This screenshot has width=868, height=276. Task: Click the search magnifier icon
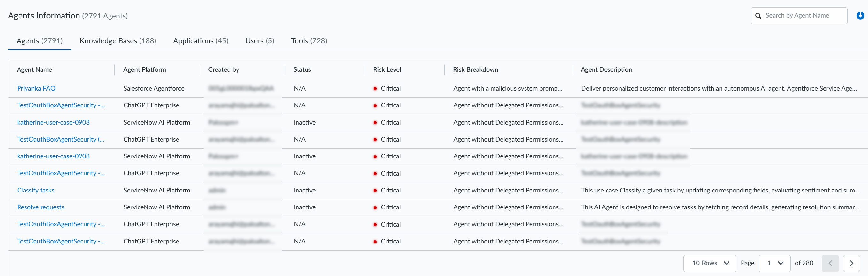click(758, 16)
